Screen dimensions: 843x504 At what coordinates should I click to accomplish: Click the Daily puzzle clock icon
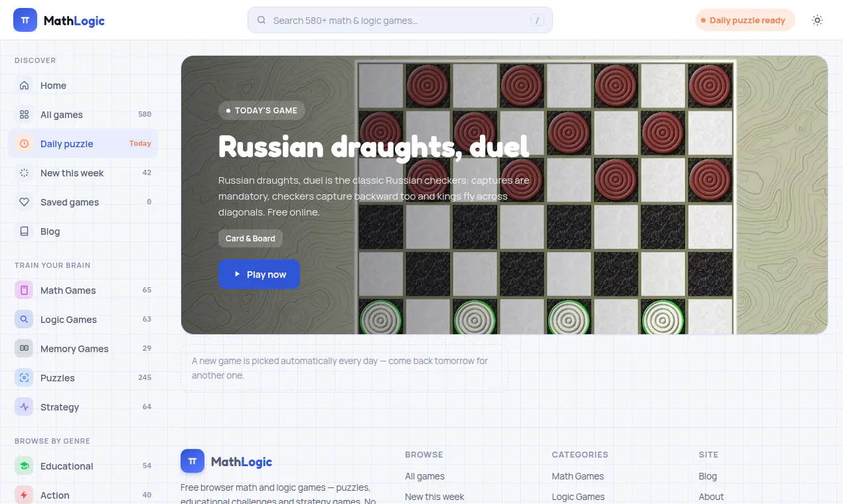(25, 144)
